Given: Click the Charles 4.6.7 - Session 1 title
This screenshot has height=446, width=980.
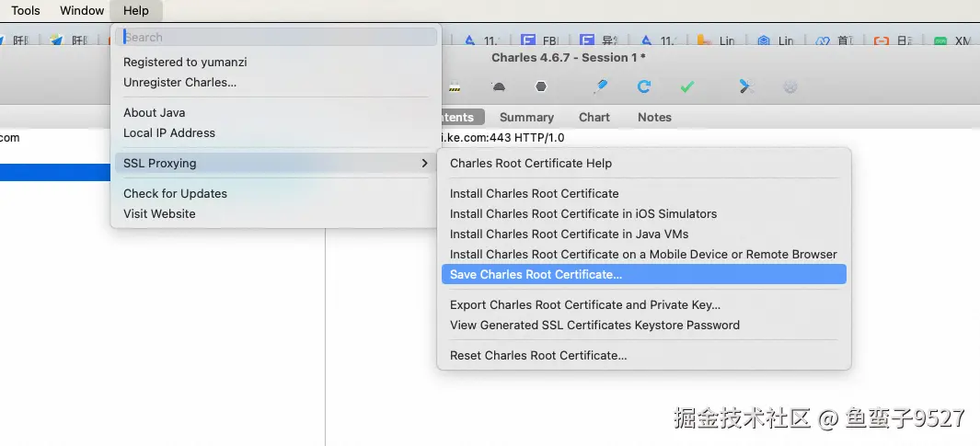Looking at the screenshot, I should coord(568,57).
